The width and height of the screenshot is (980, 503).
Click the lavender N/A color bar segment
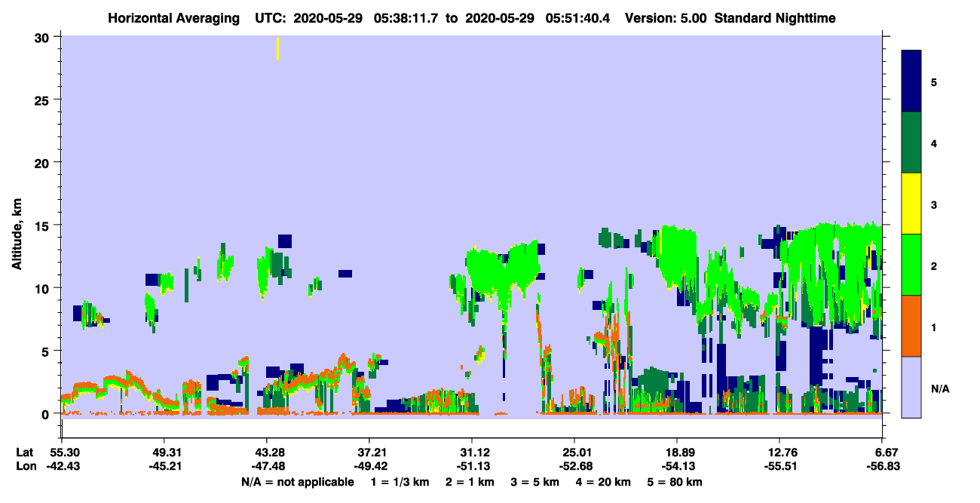pos(911,387)
